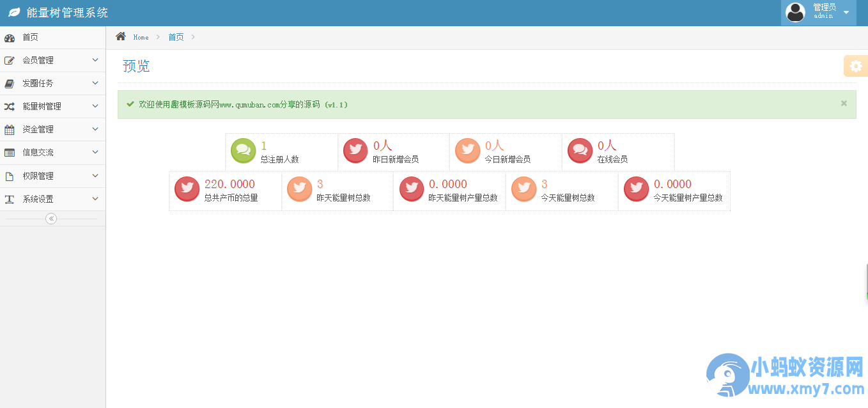Click the 能量树管理系统 header title
Image resolution: width=868 pixels, height=408 pixels.
tap(67, 13)
